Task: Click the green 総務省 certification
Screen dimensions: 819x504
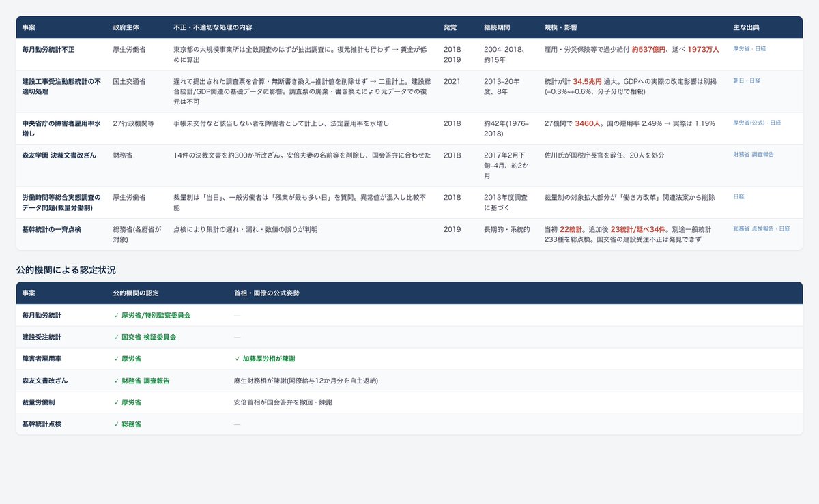Action: 126,424
